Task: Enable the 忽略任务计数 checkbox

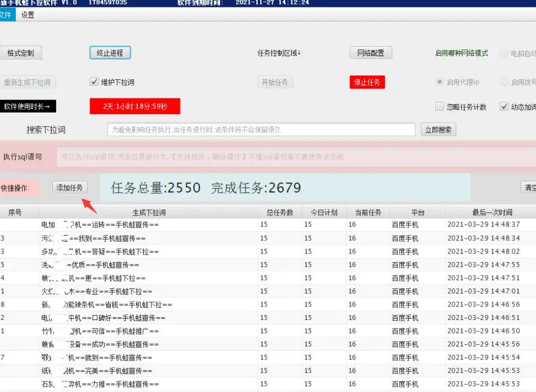Action: tap(440, 107)
